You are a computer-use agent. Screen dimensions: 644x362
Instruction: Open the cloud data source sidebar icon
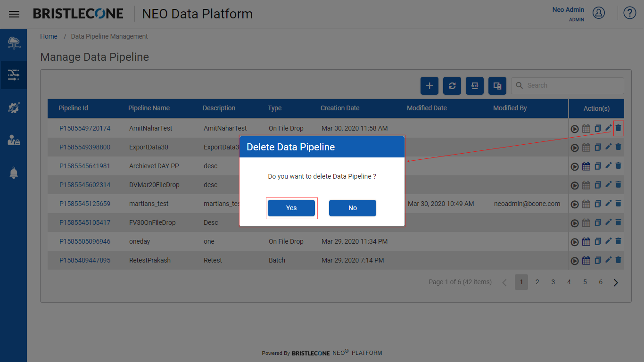[x=14, y=43]
